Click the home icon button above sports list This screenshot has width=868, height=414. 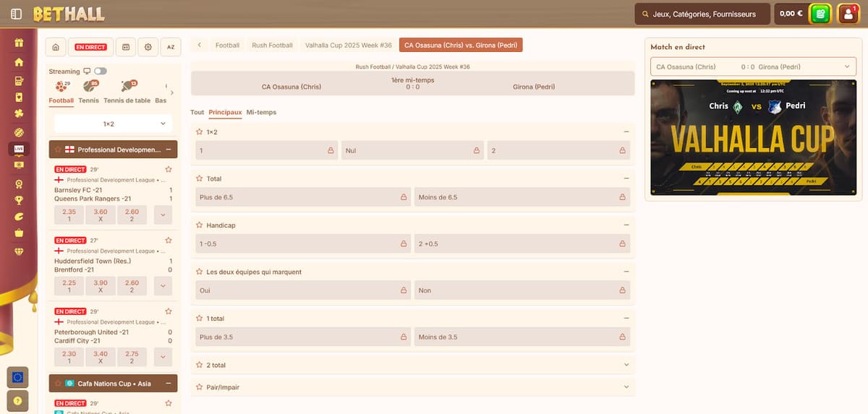(x=56, y=47)
